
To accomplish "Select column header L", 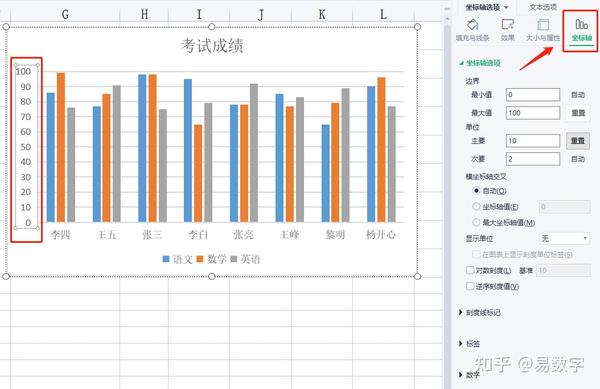I will point(383,15).
